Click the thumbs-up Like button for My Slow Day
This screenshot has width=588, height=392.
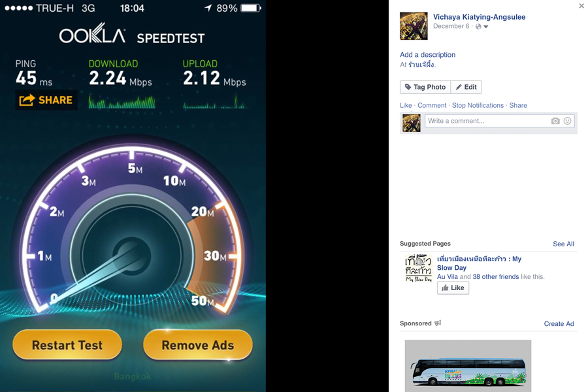[x=453, y=287]
